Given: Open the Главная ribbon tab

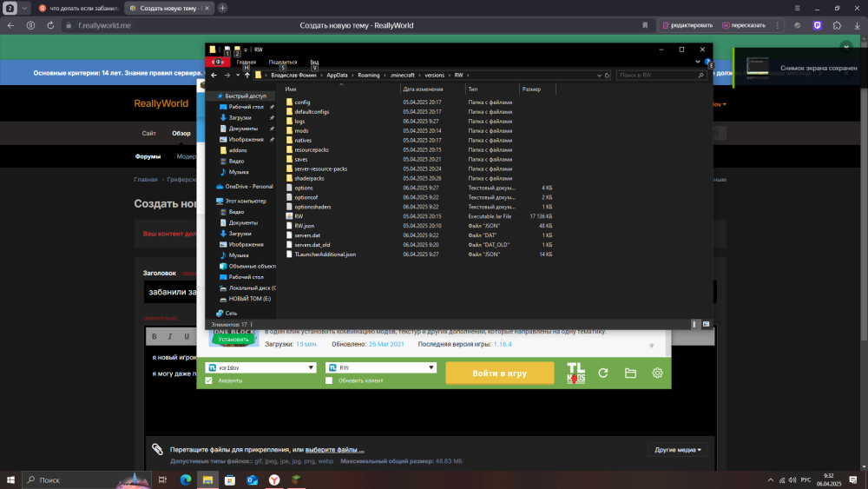Looking at the screenshot, I should tap(247, 62).
